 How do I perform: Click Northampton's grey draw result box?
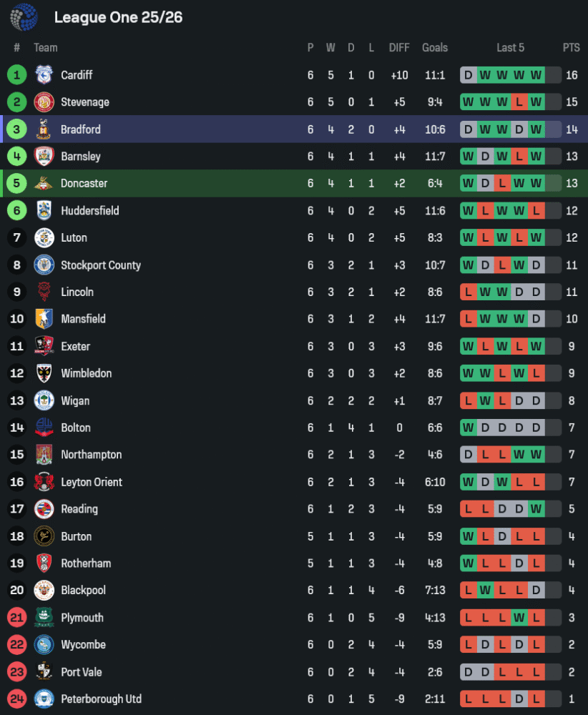(469, 455)
